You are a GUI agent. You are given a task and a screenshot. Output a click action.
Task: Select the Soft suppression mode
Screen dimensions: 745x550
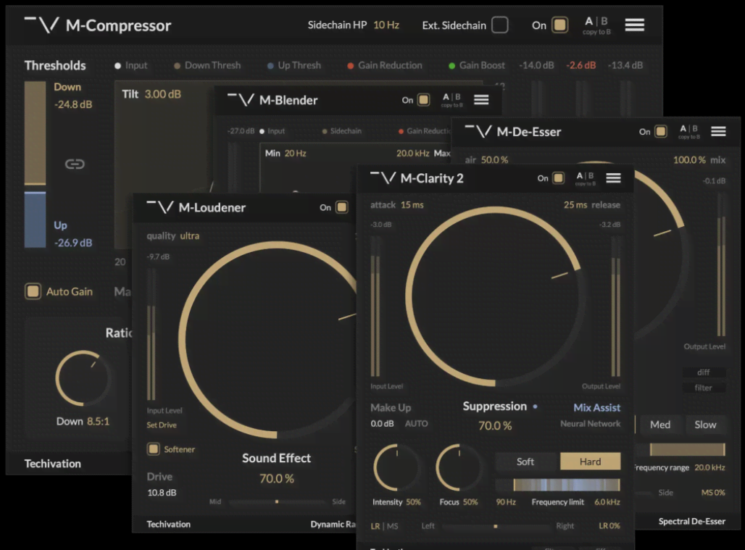tap(525, 462)
